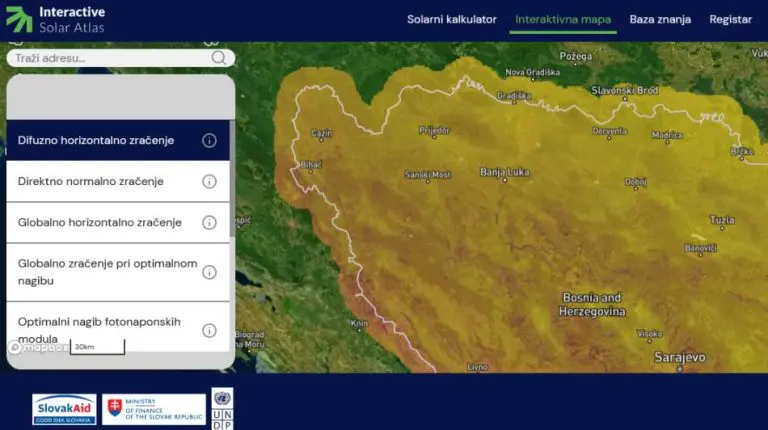Open info for Optimalni nagib fotonaponskih modula
768x430 pixels.
point(209,331)
